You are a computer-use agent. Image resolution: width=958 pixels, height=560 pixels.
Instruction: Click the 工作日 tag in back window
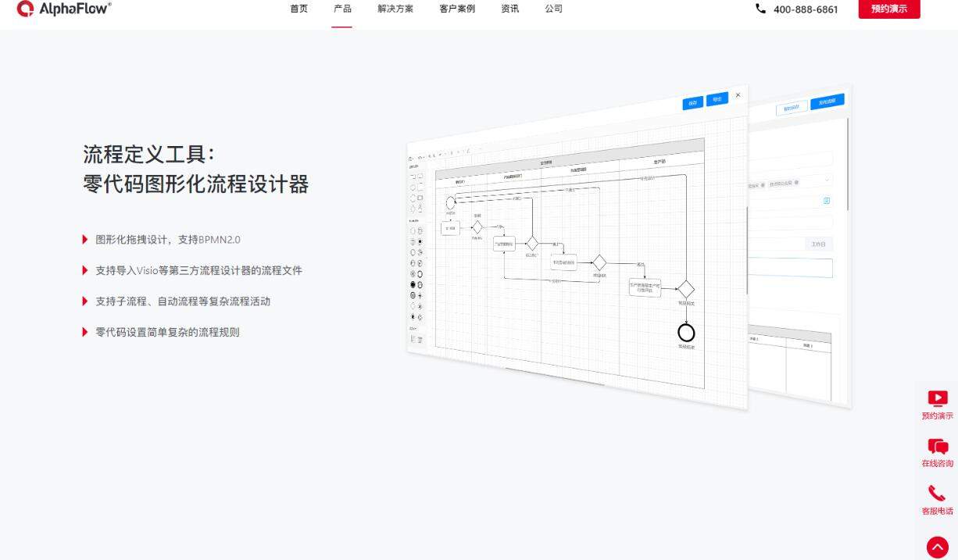(818, 244)
